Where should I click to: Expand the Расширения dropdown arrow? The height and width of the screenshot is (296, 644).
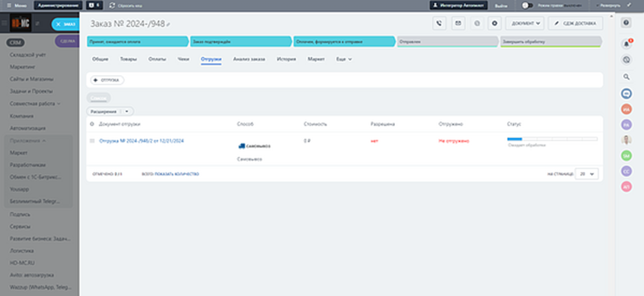click(x=128, y=111)
